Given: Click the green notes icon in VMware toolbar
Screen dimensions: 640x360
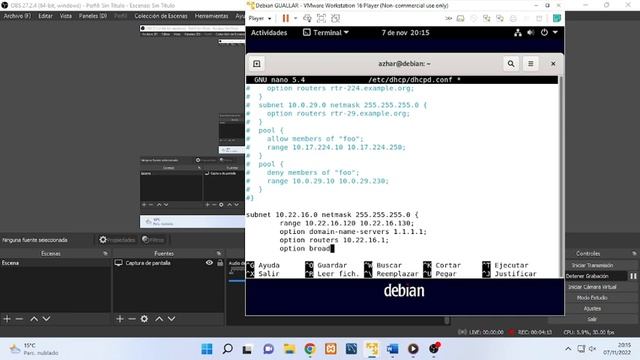Looking at the screenshot, I should 557,18.
